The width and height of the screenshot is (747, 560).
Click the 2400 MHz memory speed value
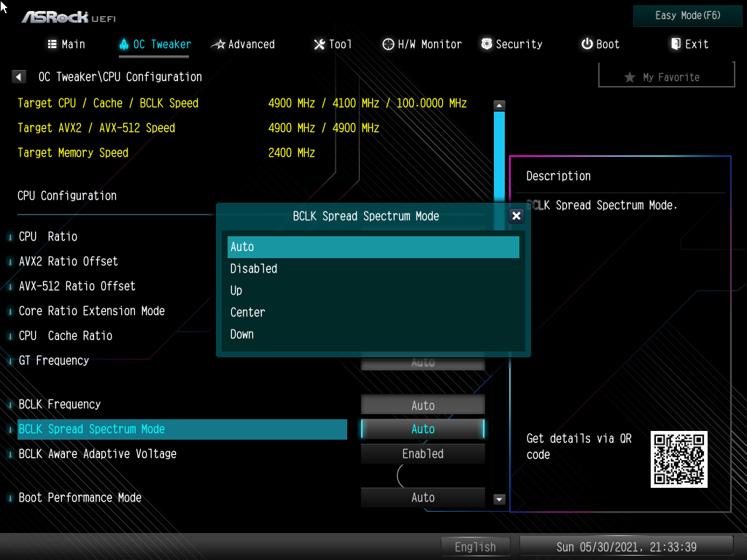pyautogui.click(x=292, y=153)
